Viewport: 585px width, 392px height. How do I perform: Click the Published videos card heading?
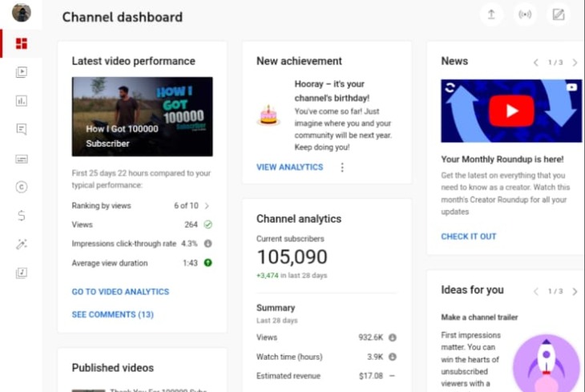tap(113, 368)
